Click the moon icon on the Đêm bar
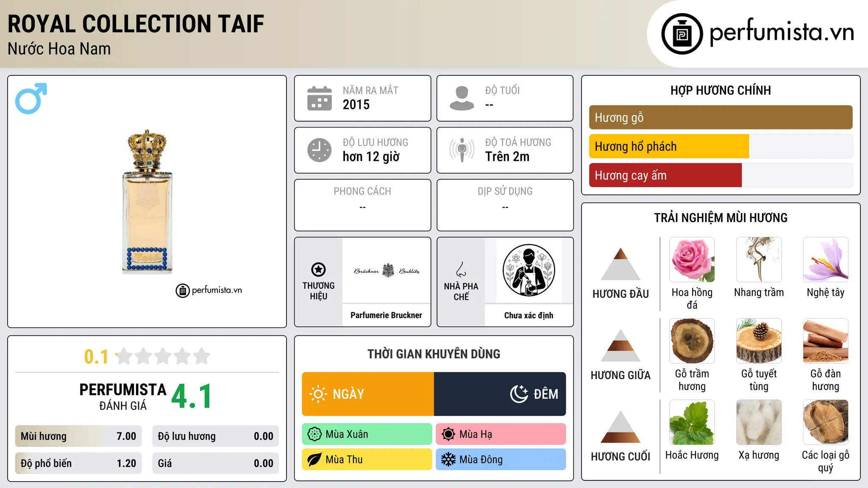Image resolution: width=868 pixels, height=488 pixels. (519, 394)
